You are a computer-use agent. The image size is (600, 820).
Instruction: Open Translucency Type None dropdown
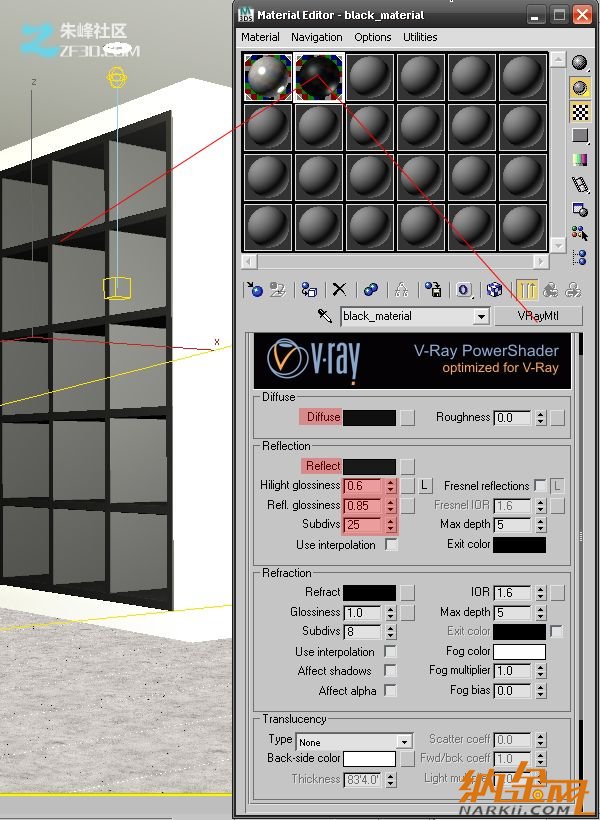click(404, 742)
